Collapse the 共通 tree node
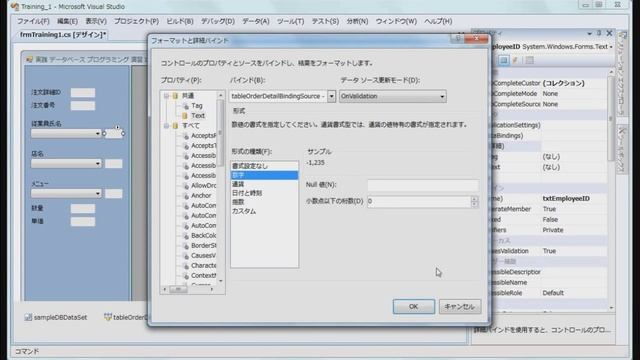Image resolution: width=640 pixels, height=360 pixels. [166, 96]
